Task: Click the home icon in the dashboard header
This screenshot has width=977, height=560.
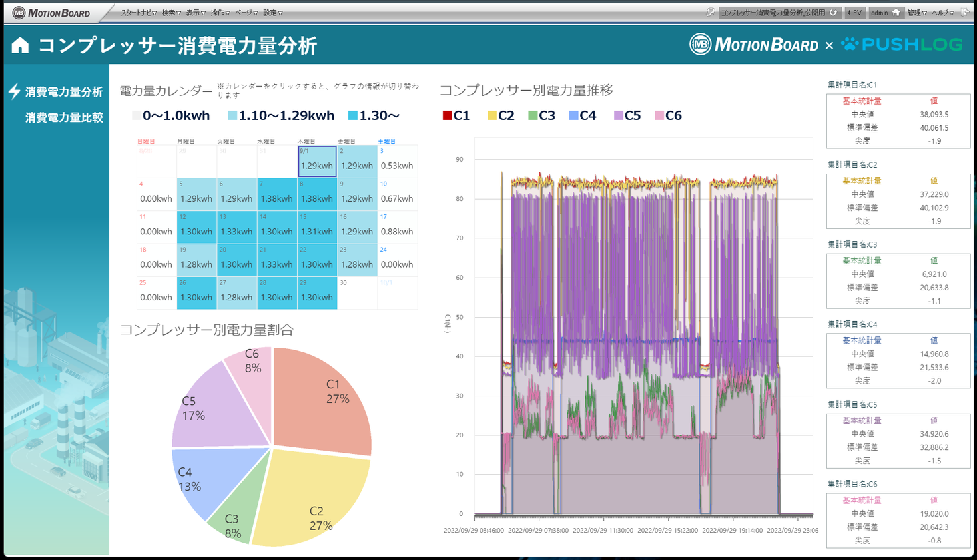Action: pyautogui.click(x=19, y=45)
